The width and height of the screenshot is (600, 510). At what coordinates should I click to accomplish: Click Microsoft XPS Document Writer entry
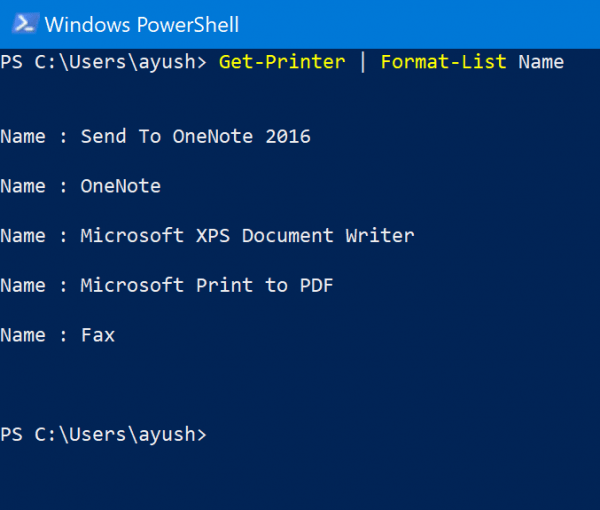pyautogui.click(x=247, y=236)
